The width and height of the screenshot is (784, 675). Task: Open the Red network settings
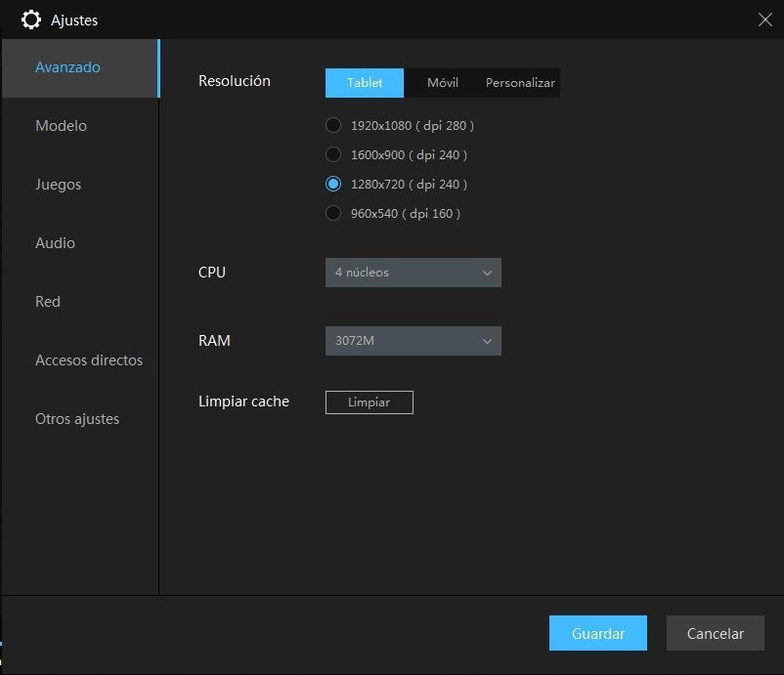pos(80,301)
